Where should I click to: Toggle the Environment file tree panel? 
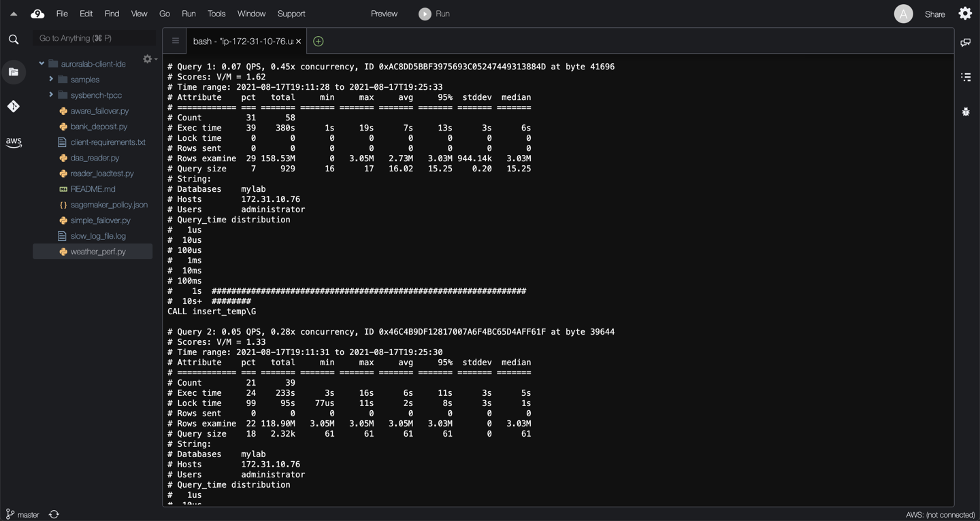coord(14,72)
